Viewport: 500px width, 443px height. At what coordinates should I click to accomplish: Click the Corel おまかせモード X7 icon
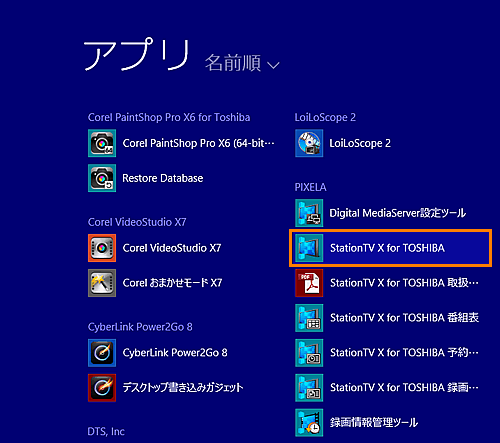(102, 283)
